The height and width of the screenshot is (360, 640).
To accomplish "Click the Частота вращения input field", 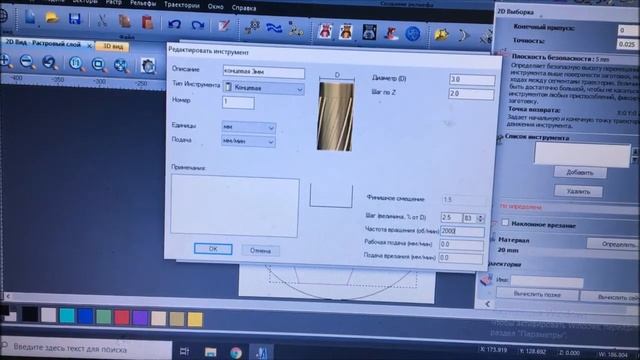I will pyautogui.click(x=462, y=231).
